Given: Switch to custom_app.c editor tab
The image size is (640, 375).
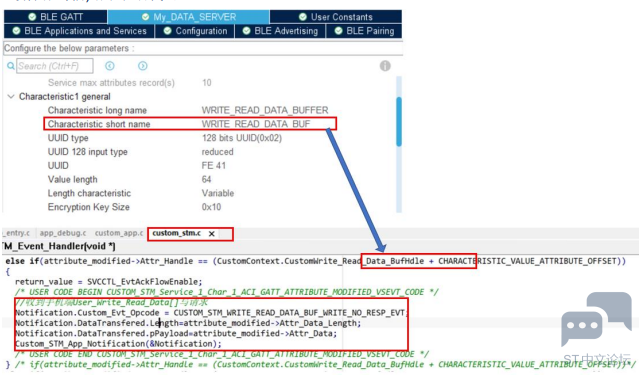Looking at the screenshot, I should coord(119,233).
